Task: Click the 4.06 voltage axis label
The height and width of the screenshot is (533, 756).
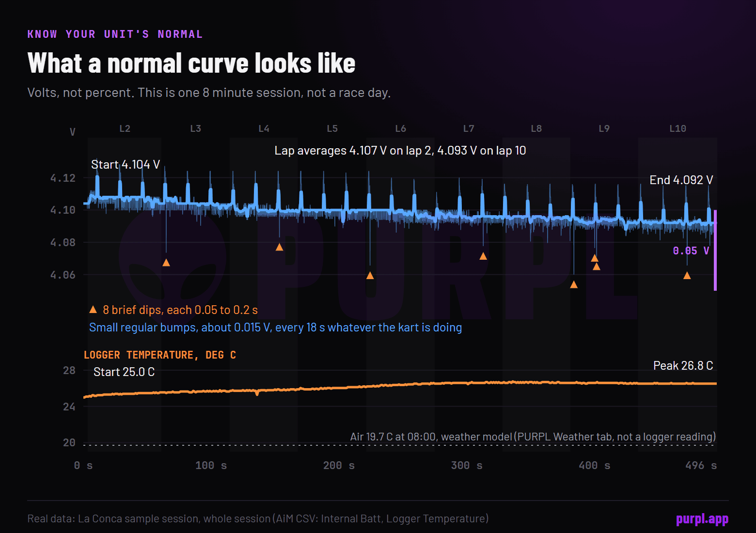Action: pyautogui.click(x=63, y=275)
